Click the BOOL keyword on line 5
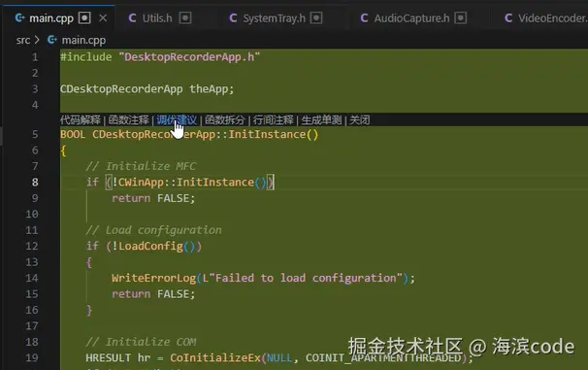Screen dimensions: 588x370 point(73,134)
